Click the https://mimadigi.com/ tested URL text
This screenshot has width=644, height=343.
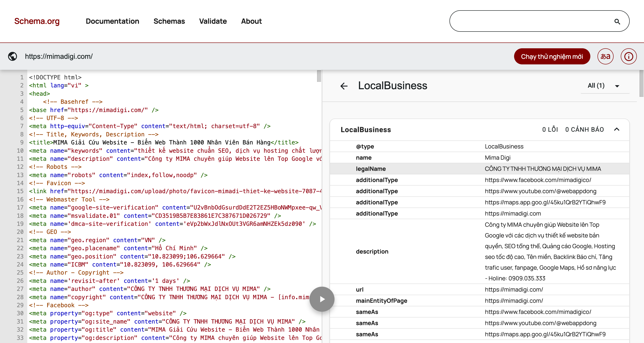59,57
